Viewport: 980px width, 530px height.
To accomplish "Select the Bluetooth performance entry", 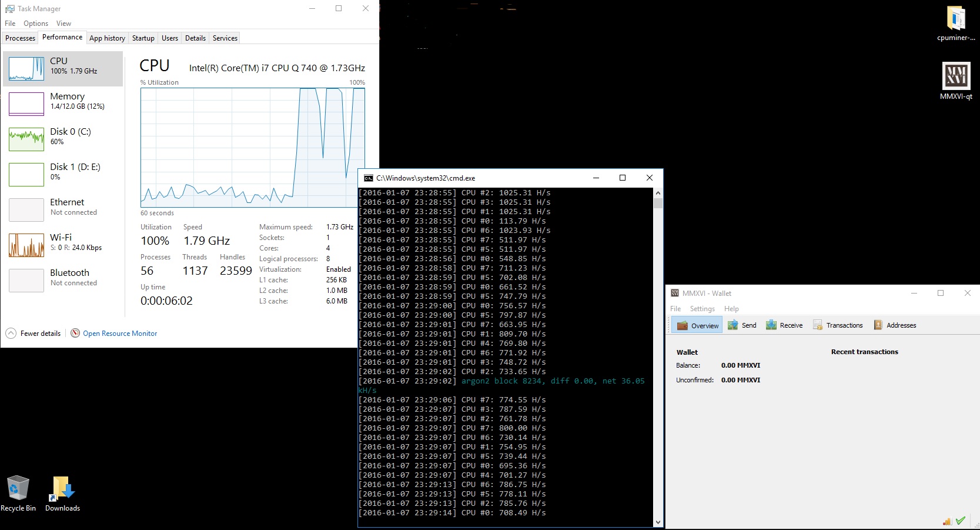I will (x=63, y=280).
